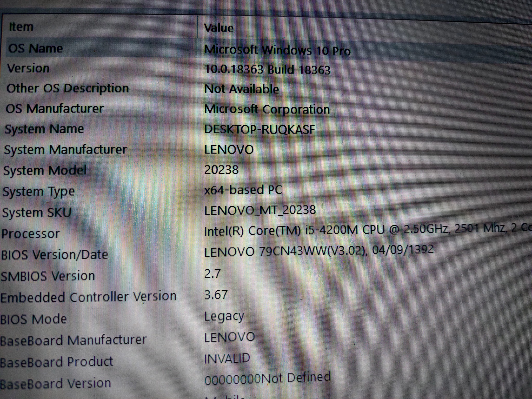Select the SMBIOS Version row
Viewport: 532px width, 399px height.
tap(48, 276)
